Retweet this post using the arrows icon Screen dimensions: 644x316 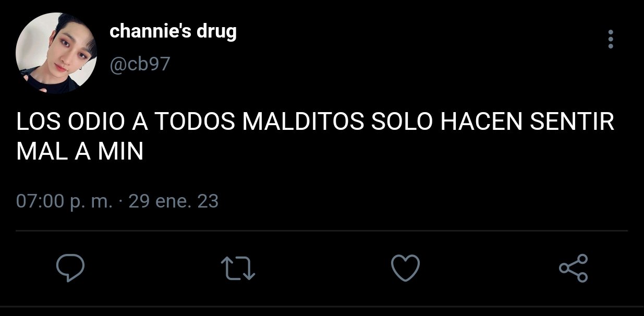coord(238,269)
